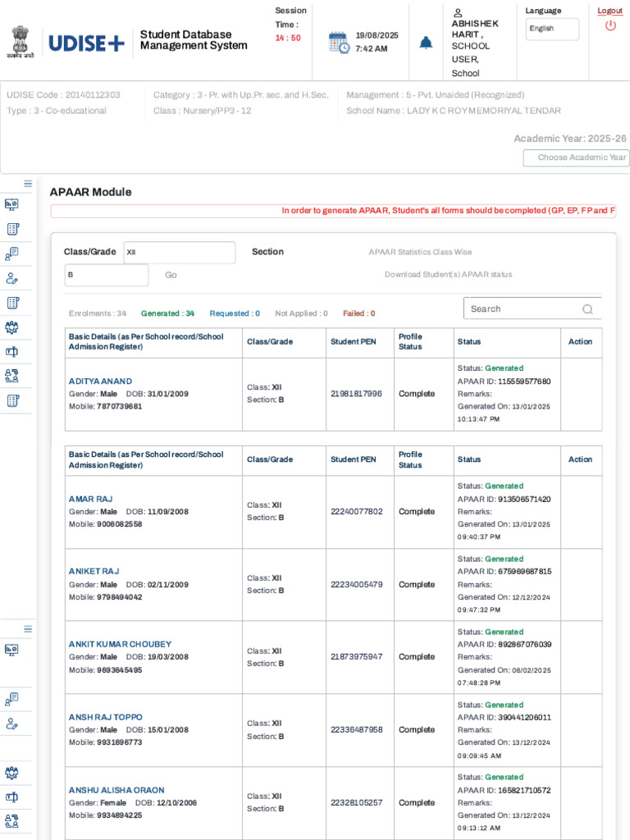Click the user profile icon above ABHISHEK HARIT

pyautogui.click(x=458, y=13)
